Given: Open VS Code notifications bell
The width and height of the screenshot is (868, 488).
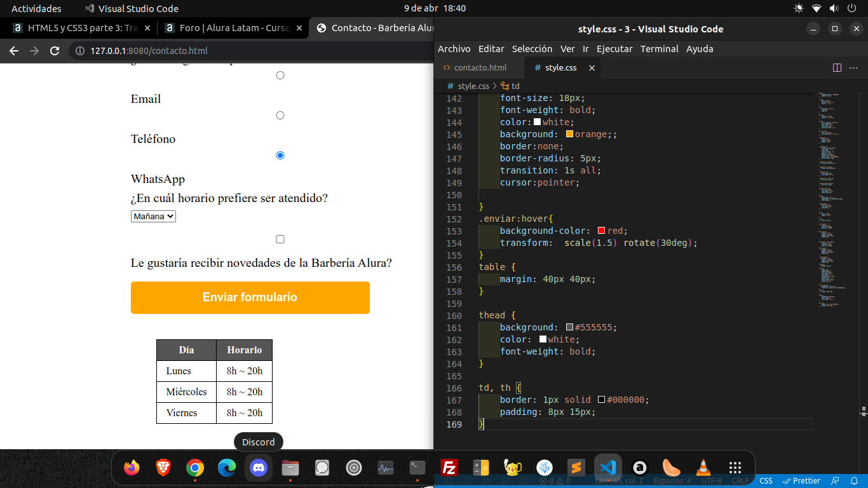Looking at the screenshot, I should pyautogui.click(x=855, y=481).
